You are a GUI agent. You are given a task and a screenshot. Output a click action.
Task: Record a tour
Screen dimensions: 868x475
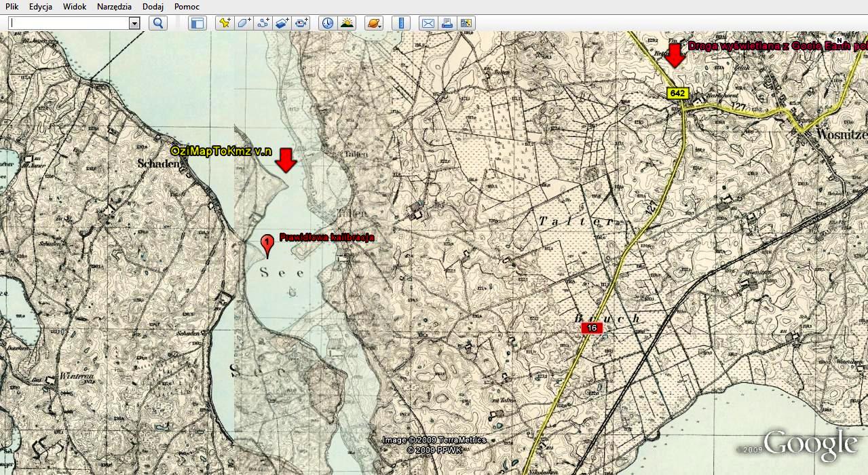pos(301,23)
